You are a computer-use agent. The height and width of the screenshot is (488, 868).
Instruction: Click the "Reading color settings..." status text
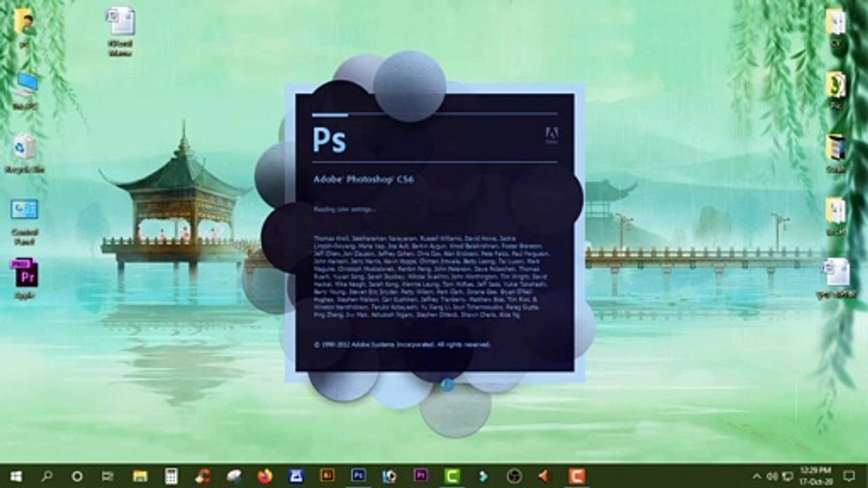click(344, 209)
